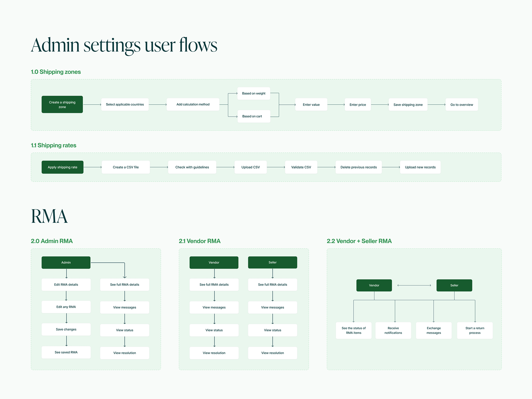The height and width of the screenshot is (399, 532).
Task: Click the 'Upload new records' node
Action: tap(420, 167)
